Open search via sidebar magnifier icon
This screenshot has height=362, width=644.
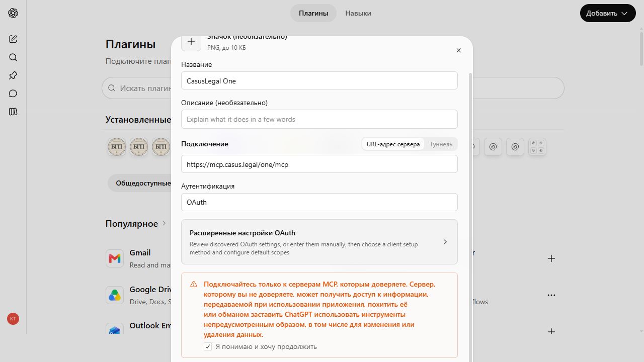(x=13, y=57)
